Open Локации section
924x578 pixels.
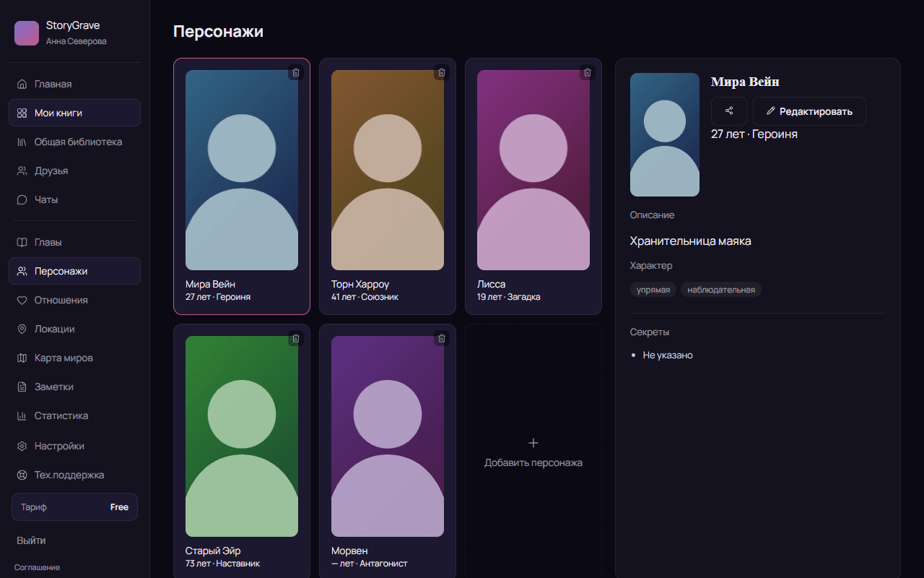click(x=74, y=329)
